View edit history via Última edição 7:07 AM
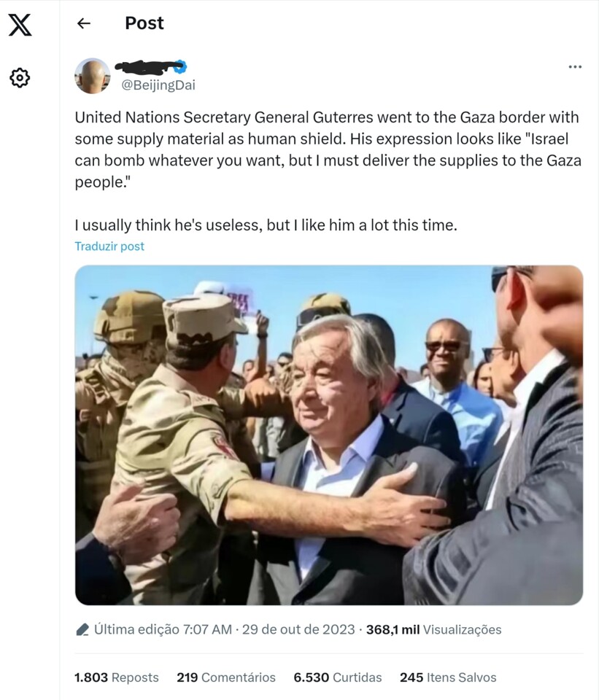The width and height of the screenshot is (599, 700). (163, 629)
